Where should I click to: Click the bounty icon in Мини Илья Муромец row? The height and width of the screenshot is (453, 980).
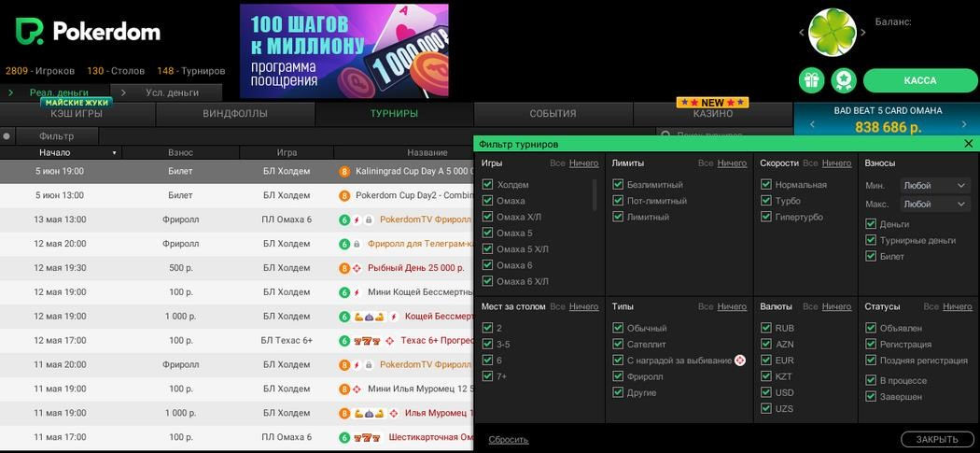click(357, 389)
